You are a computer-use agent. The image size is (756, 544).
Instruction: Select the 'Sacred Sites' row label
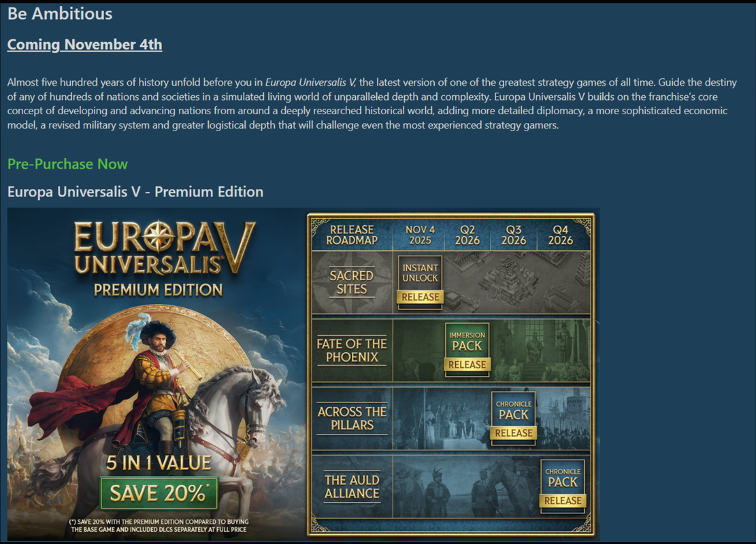pos(352,282)
